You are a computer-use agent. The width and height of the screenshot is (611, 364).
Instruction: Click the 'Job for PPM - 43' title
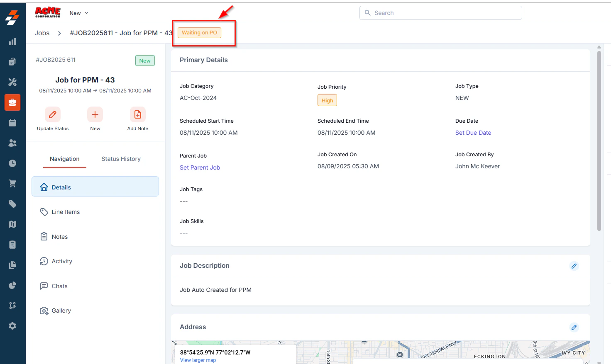click(85, 80)
